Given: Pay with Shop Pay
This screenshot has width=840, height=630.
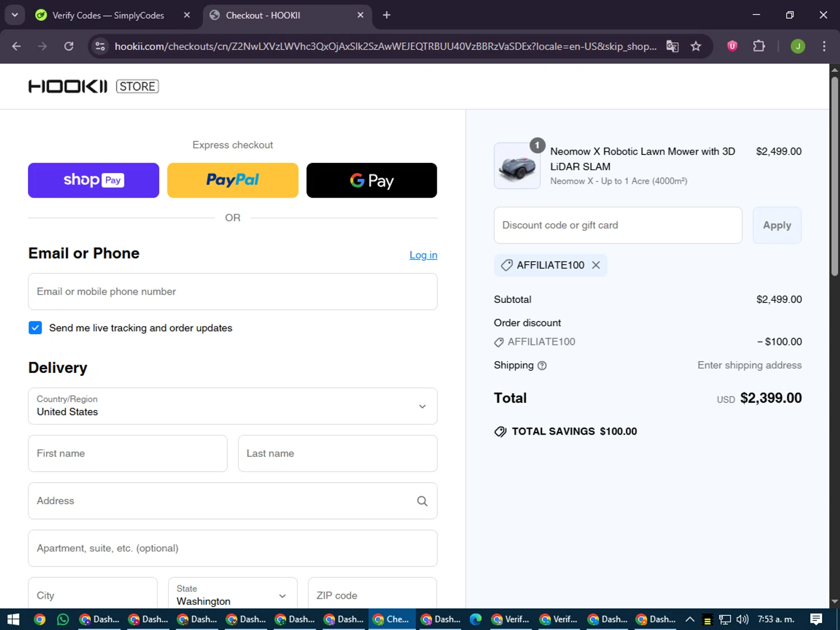Looking at the screenshot, I should [94, 180].
